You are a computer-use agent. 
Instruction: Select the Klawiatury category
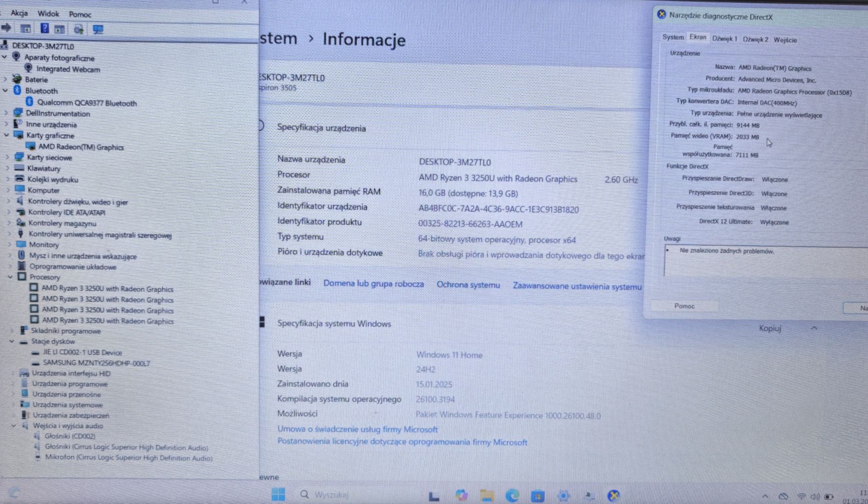click(x=44, y=168)
